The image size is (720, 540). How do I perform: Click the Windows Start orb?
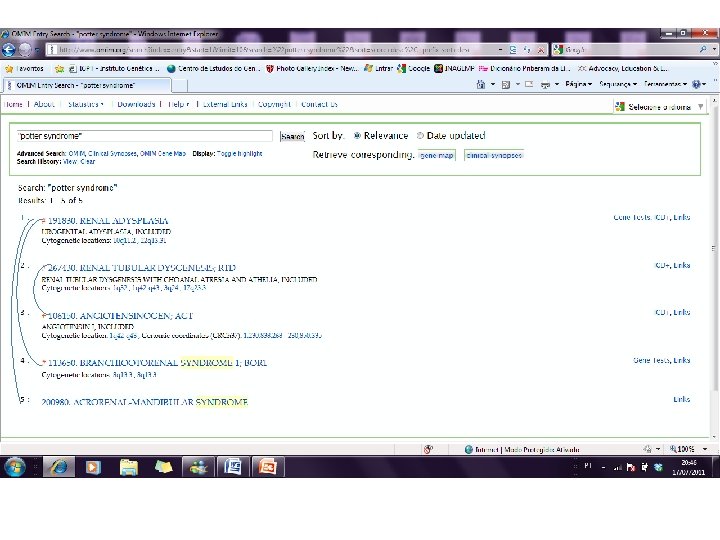(x=15, y=467)
